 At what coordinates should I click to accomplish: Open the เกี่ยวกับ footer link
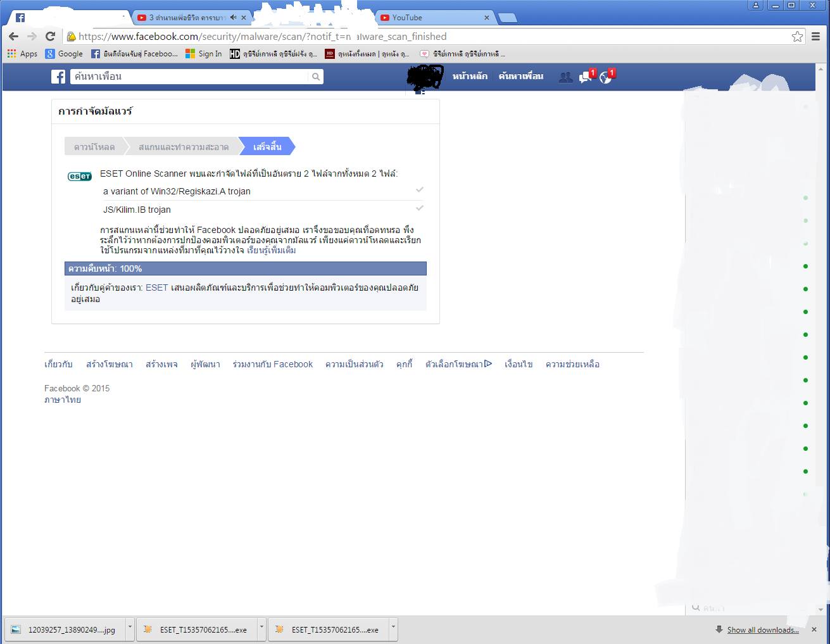pyautogui.click(x=58, y=364)
